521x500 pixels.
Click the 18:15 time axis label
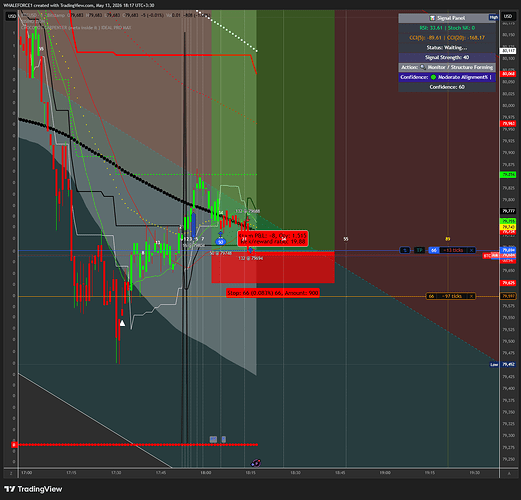[251, 473]
